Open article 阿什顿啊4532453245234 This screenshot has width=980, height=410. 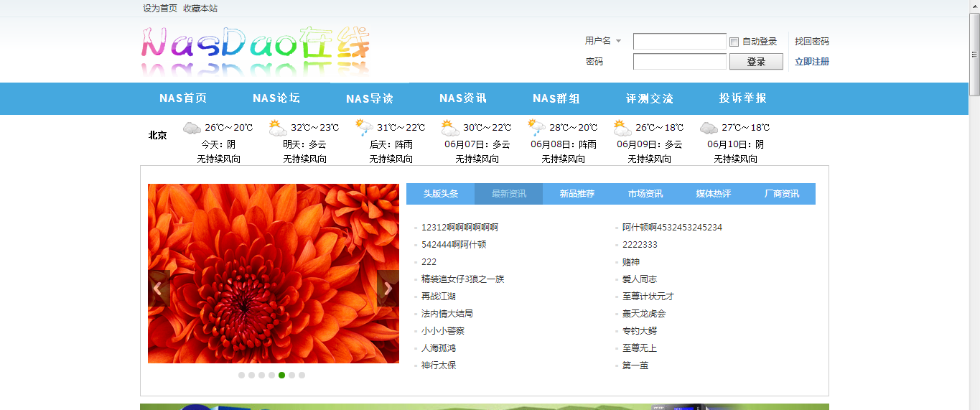(x=672, y=228)
